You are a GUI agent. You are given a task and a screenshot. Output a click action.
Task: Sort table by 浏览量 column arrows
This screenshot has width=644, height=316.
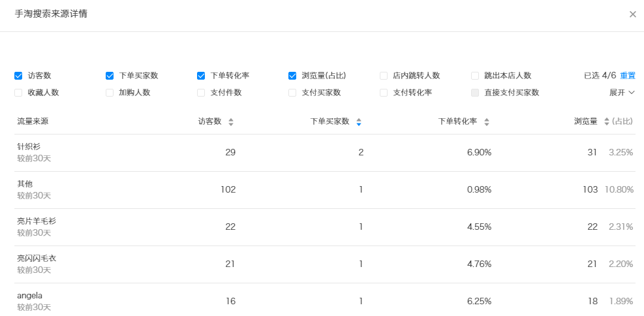click(607, 122)
